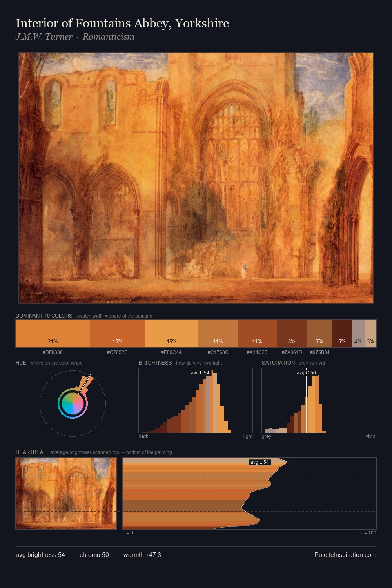The image size is (392, 588).
Task: Select the #C7652C swatch at 15%
Action: coord(118,334)
